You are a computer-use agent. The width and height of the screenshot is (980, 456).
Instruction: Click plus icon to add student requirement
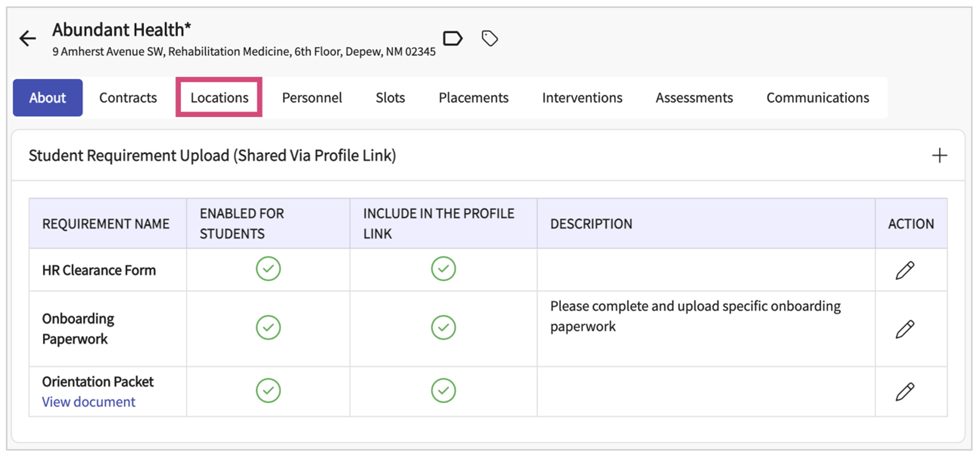pyautogui.click(x=939, y=156)
